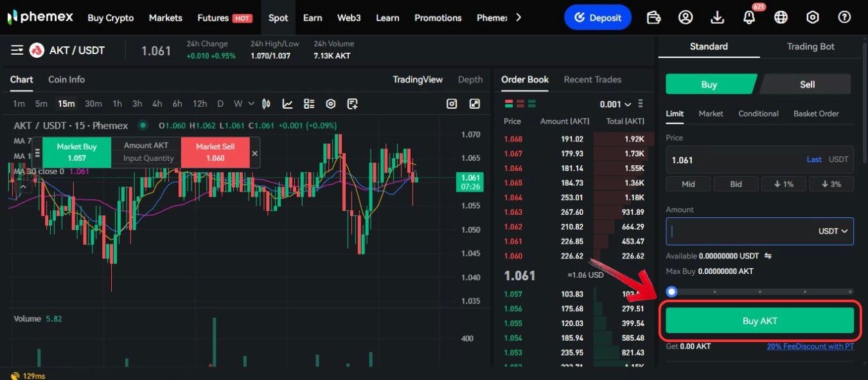Screen dimensions: 868x380
Task: Open the Recent Trades tab
Action: tap(592, 79)
